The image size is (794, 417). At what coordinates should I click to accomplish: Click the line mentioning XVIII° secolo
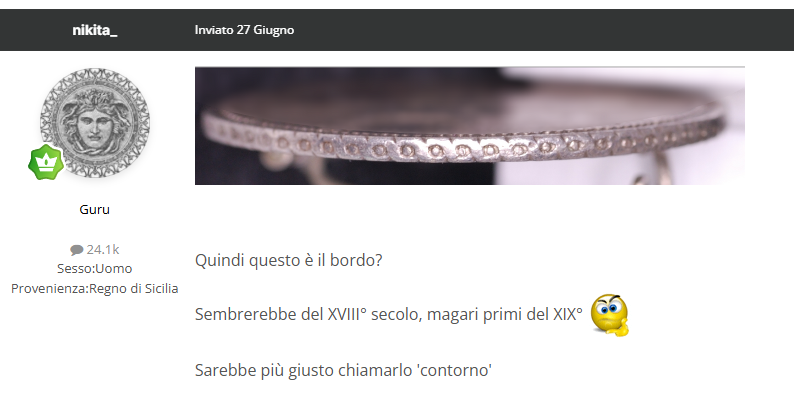388,314
